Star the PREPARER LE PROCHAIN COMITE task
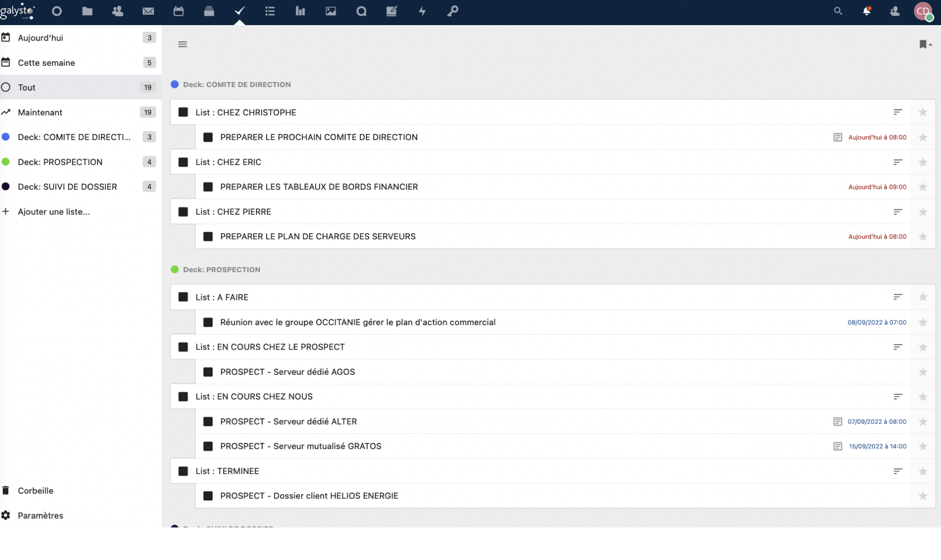 [923, 137]
